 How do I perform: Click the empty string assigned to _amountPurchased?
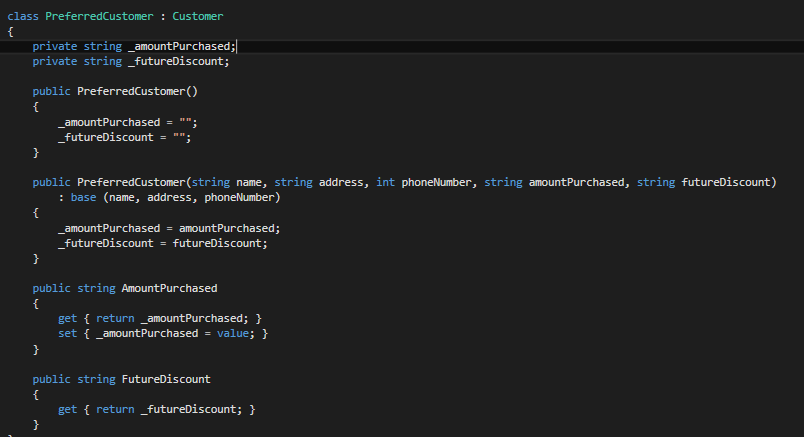[185, 122]
